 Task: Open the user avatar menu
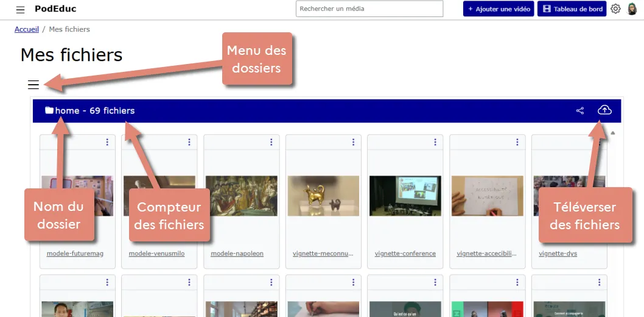tap(632, 9)
